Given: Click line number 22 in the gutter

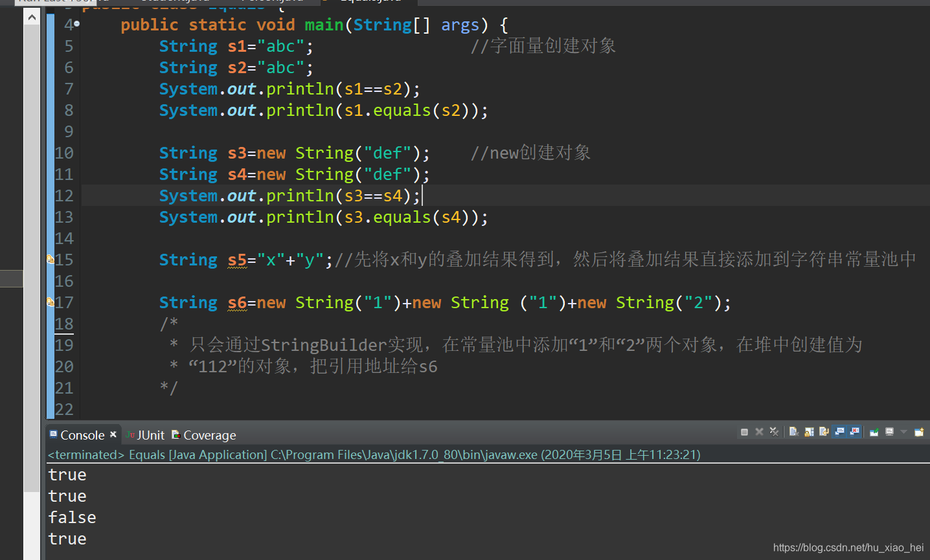Looking at the screenshot, I should (64, 409).
